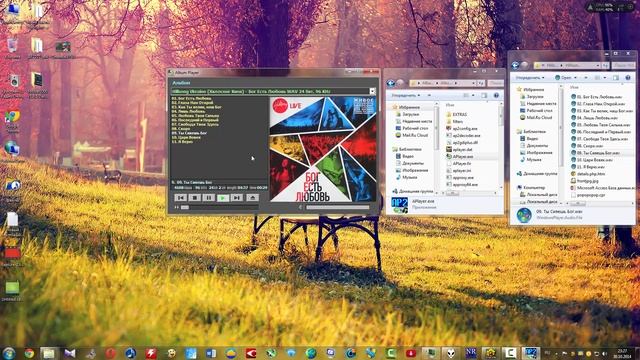This screenshot has height=360, width=640.
Task: Select ap2config.exe file
Action: (462, 129)
